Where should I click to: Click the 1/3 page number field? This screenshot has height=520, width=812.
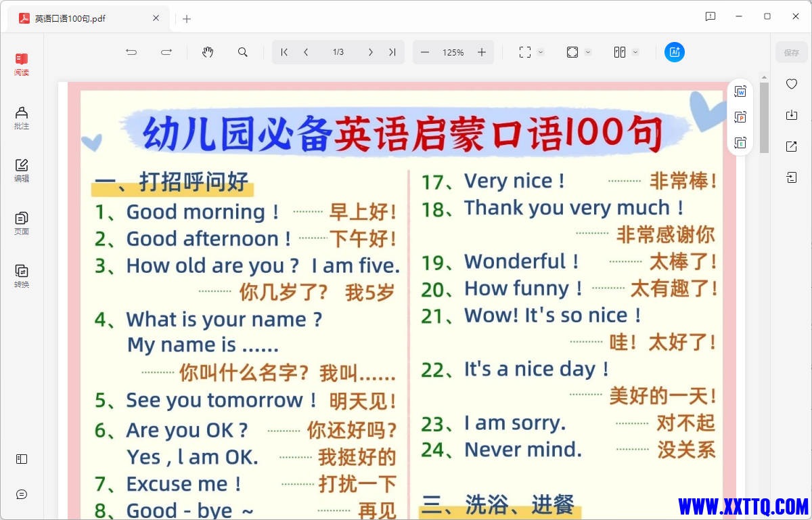pos(338,52)
